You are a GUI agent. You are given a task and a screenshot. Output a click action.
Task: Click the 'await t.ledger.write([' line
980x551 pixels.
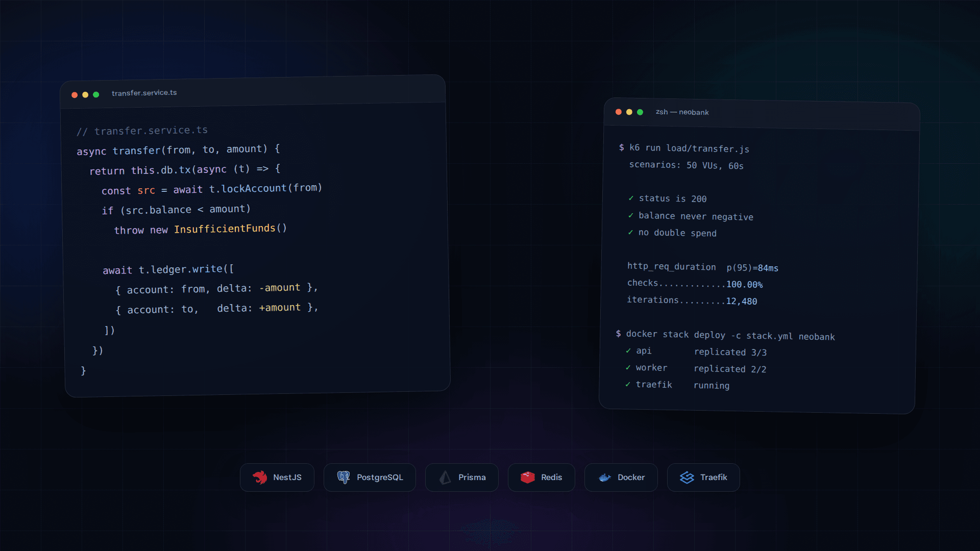(168, 269)
